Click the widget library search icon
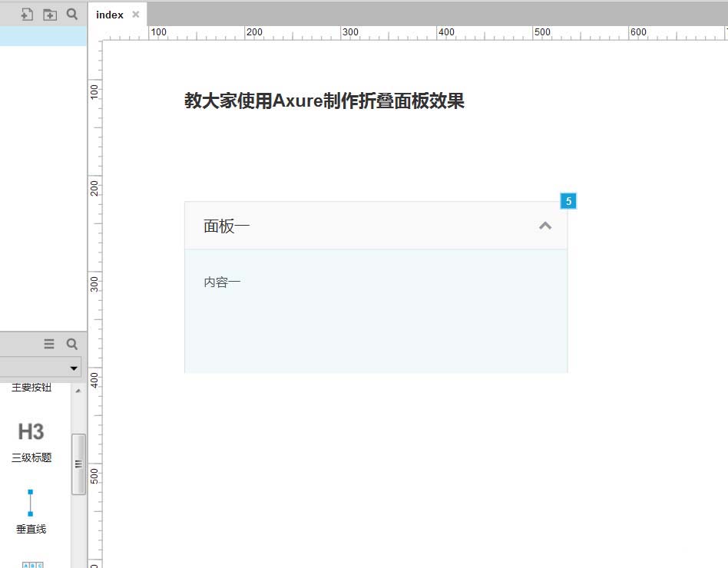 click(71, 344)
